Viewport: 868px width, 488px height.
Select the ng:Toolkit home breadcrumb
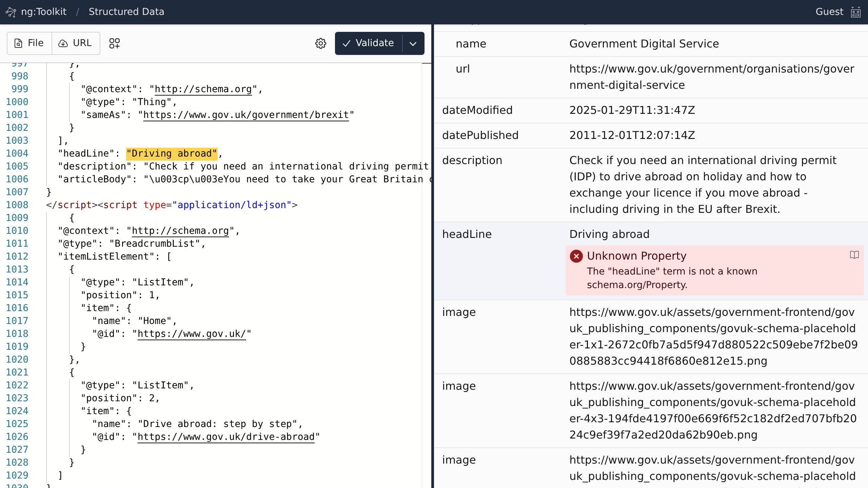pos(43,12)
